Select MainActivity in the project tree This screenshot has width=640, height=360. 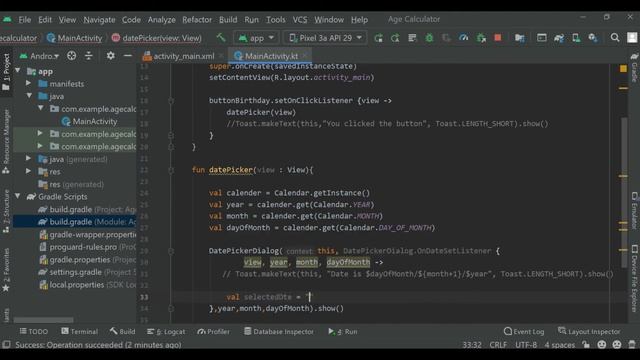[89, 121]
